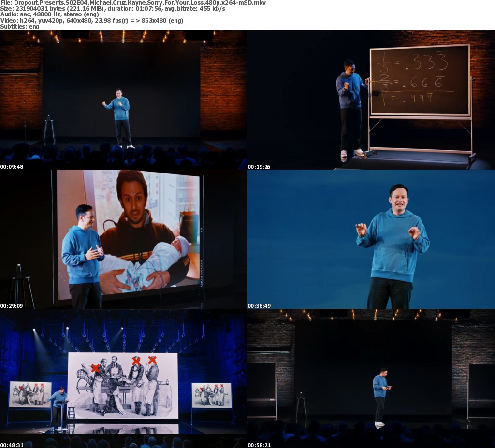This screenshot has width=495, height=448.
Task: Open the thumbnail showing the baby photo projection
Action: (124, 239)
